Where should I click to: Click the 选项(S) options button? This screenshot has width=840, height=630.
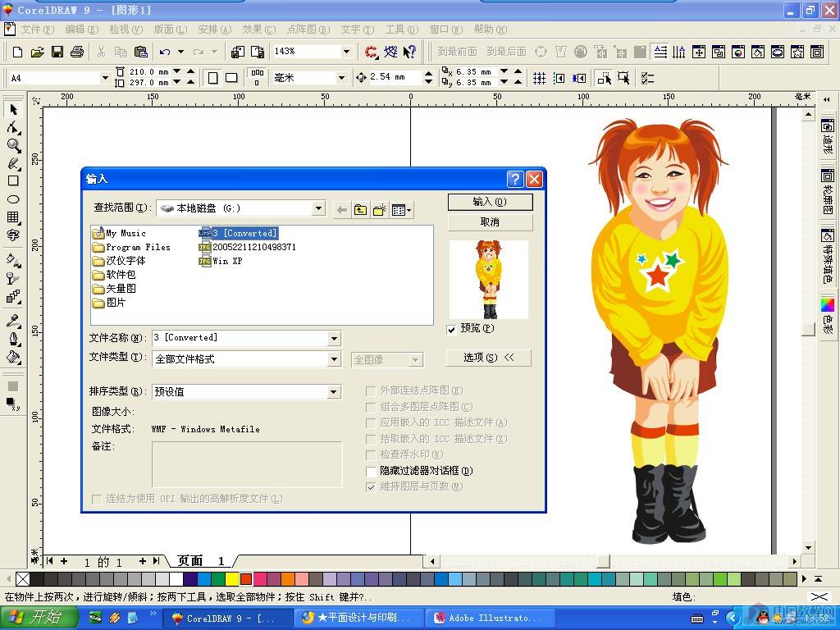click(x=489, y=358)
